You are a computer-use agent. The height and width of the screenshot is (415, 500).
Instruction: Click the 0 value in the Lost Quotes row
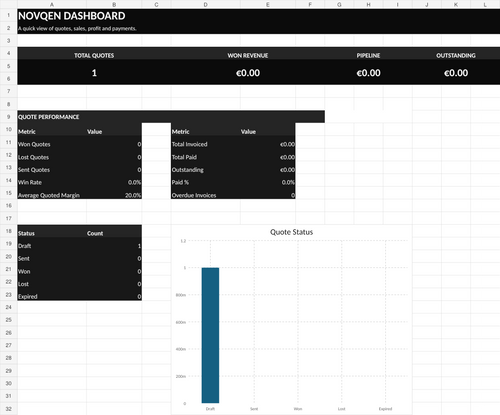139,157
